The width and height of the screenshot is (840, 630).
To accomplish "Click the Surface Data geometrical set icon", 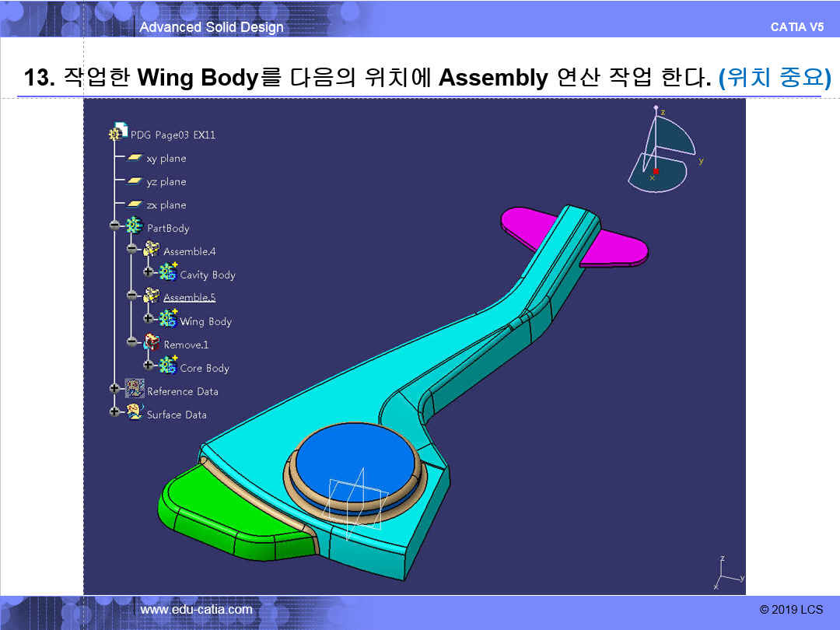I will 135,413.
